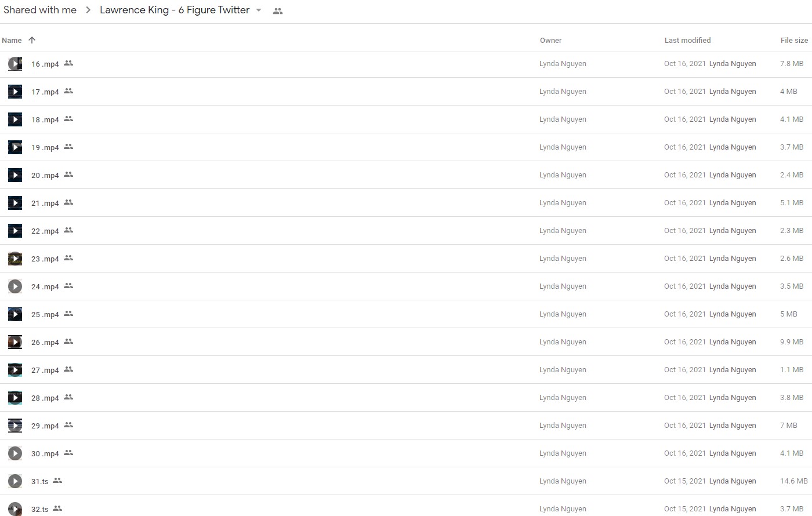
Task: Select the play icon of 25 .mp4
Action: coord(15,314)
